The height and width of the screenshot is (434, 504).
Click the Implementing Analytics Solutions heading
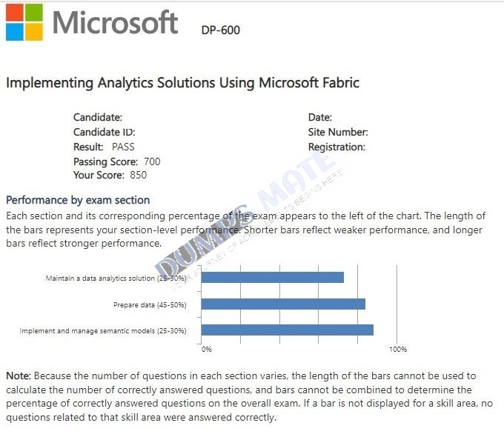182,82
